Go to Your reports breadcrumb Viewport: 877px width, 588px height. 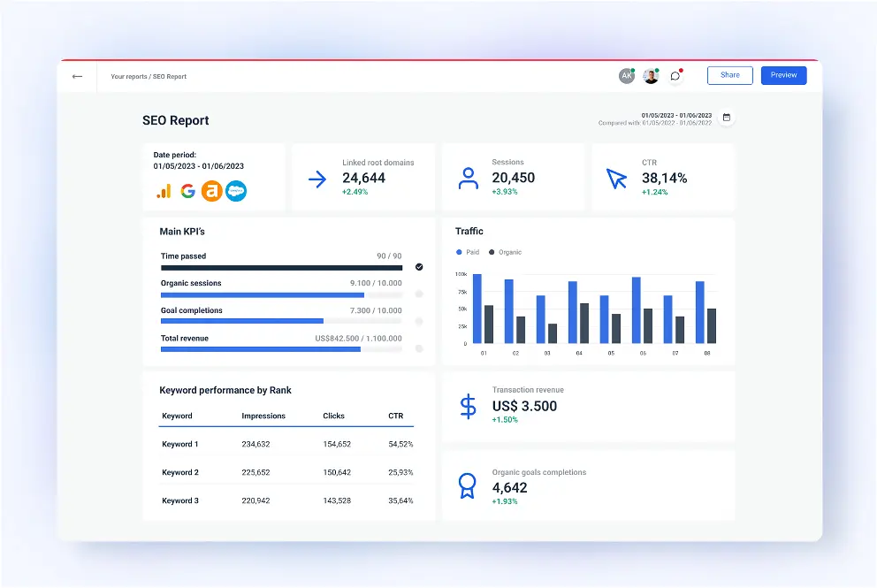pos(128,77)
